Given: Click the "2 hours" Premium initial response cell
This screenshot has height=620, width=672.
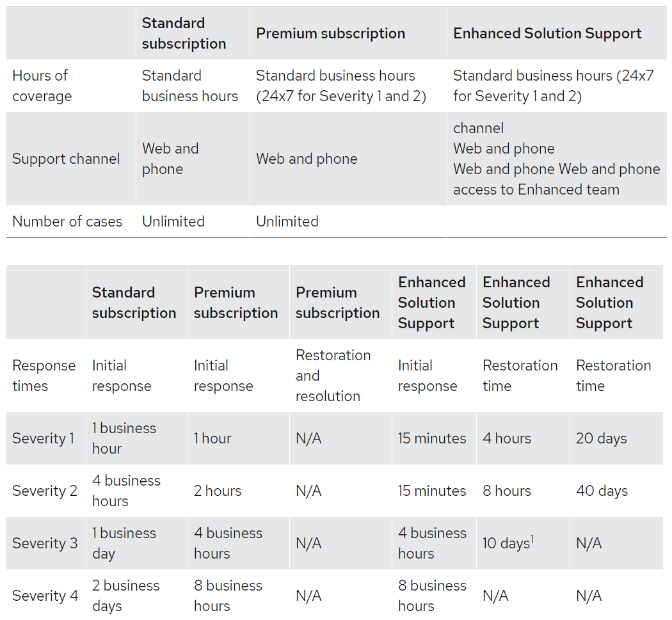Looking at the screenshot, I should tap(218, 491).
